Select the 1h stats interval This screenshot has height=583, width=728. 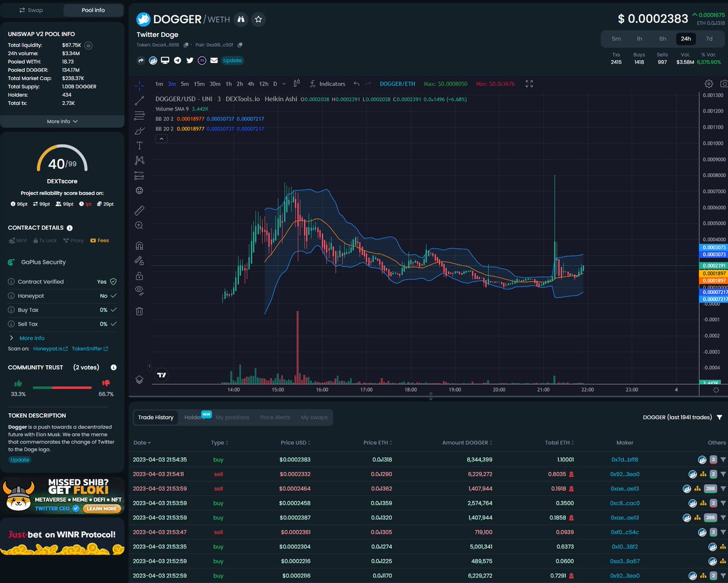tap(639, 39)
